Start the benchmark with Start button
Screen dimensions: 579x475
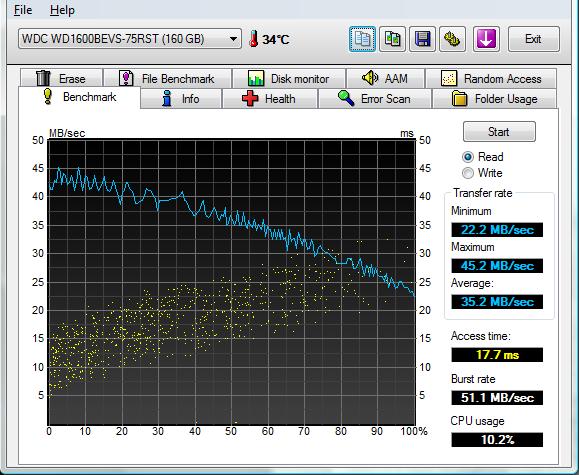click(x=499, y=131)
